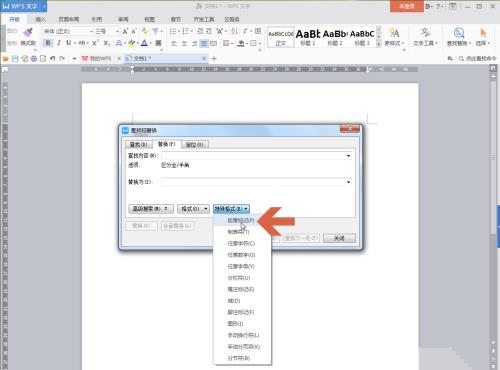Open the 引用 References ribbon tab
The image size is (500, 370).
pyautogui.click(x=97, y=19)
